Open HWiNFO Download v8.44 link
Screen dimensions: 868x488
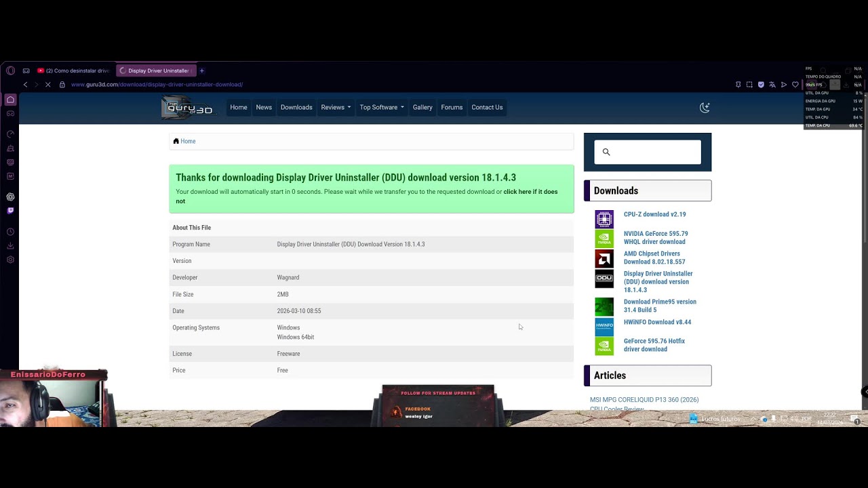pos(657,322)
